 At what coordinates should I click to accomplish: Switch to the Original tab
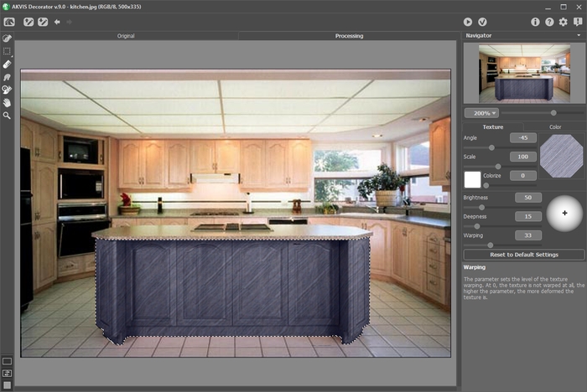coord(126,36)
